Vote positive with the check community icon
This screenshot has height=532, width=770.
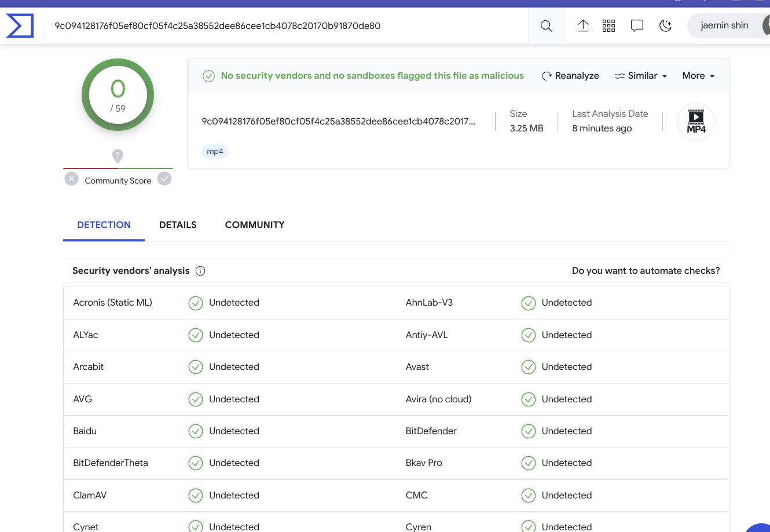(164, 179)
